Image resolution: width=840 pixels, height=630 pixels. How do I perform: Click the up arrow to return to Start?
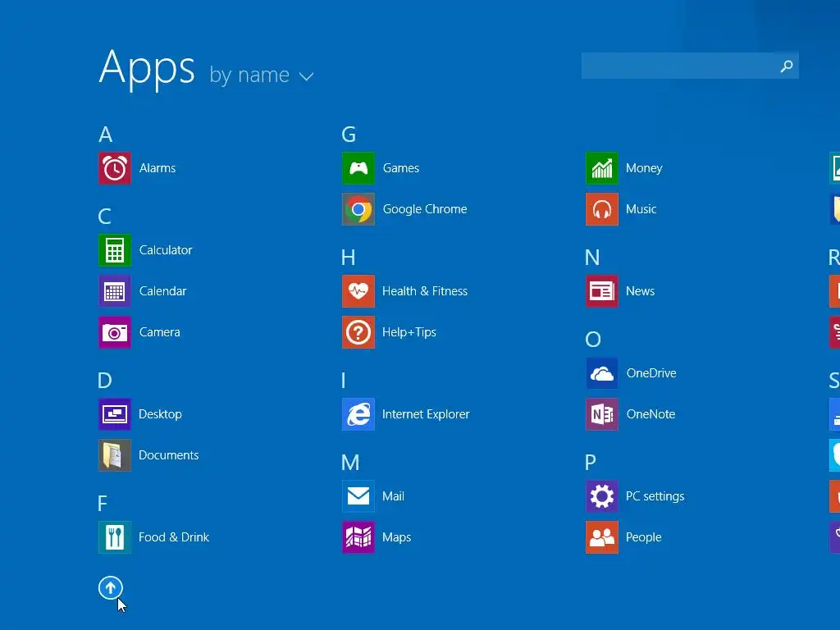[111, 588]
